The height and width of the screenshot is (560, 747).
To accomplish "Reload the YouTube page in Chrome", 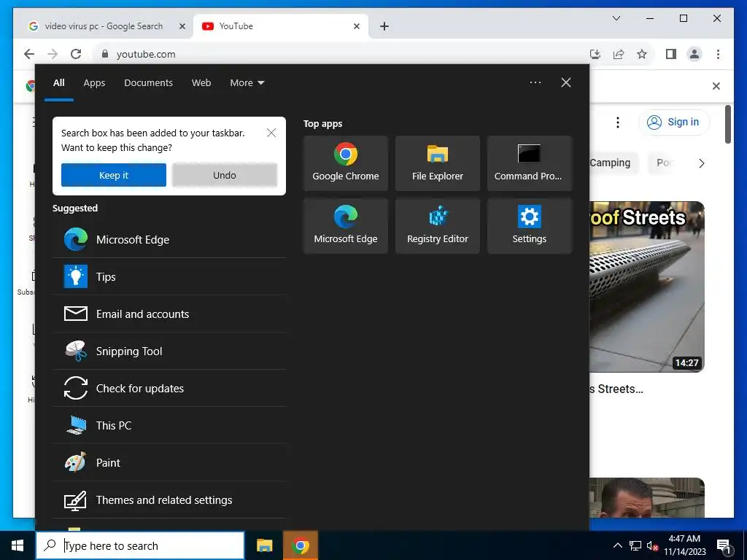I will pyautogui.click(x=76, y=54).
